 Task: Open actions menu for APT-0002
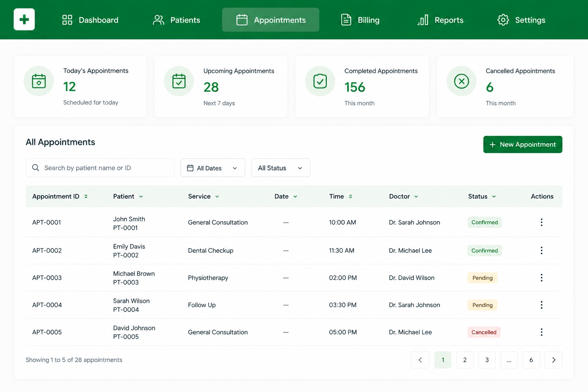[x=541, y=250]
